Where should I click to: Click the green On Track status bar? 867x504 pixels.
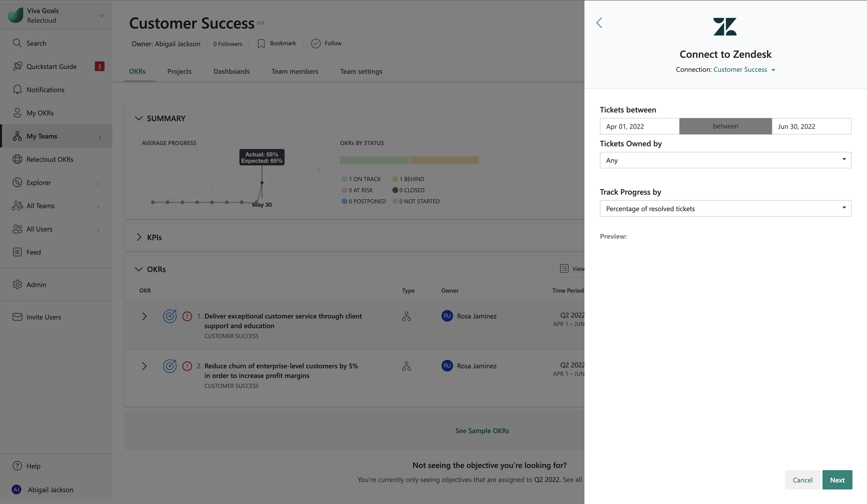coord(374,160)
